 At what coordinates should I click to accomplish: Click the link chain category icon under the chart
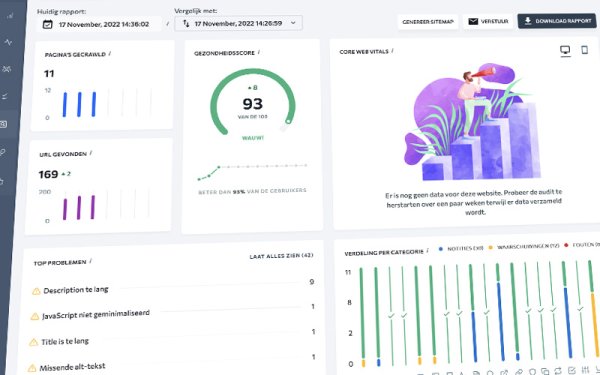point(518,372)
